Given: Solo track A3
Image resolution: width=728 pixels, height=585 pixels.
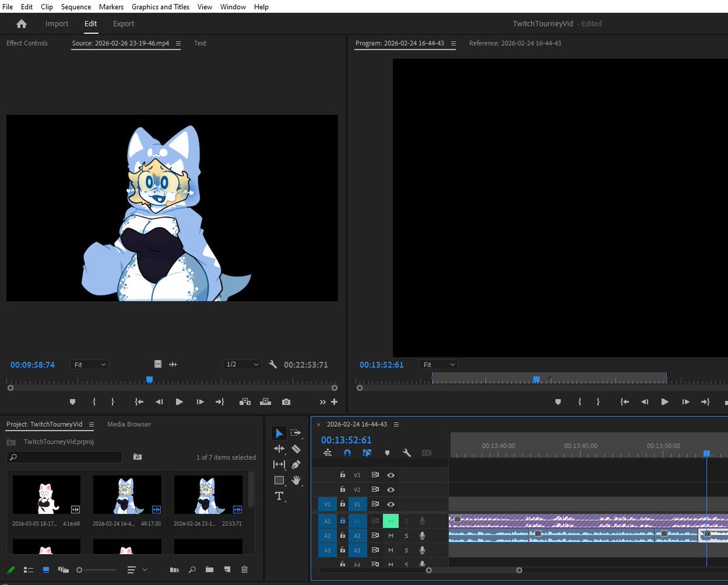Looking at the screenshot, I should coord(406,550).
